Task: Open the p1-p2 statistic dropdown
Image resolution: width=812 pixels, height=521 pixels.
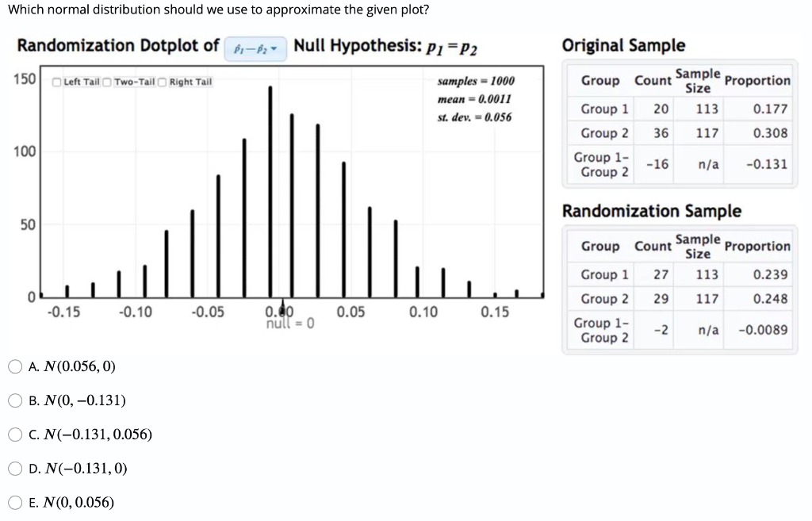Action: 254,48
